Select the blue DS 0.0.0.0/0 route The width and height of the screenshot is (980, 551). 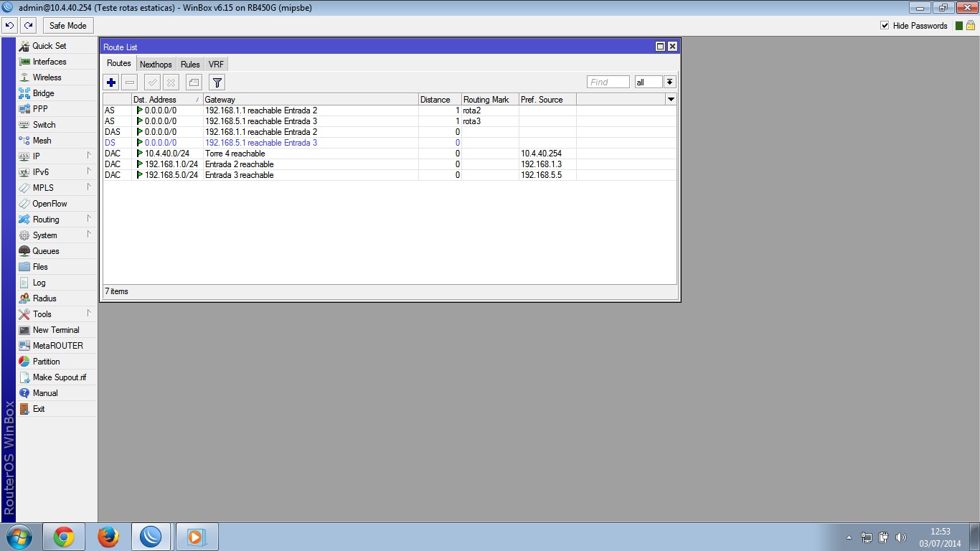pyautogui.click(x=390, y=143)
